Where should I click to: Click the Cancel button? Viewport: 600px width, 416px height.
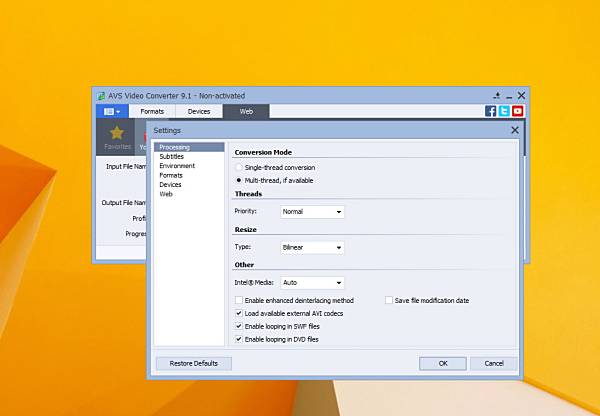point(494,364)
